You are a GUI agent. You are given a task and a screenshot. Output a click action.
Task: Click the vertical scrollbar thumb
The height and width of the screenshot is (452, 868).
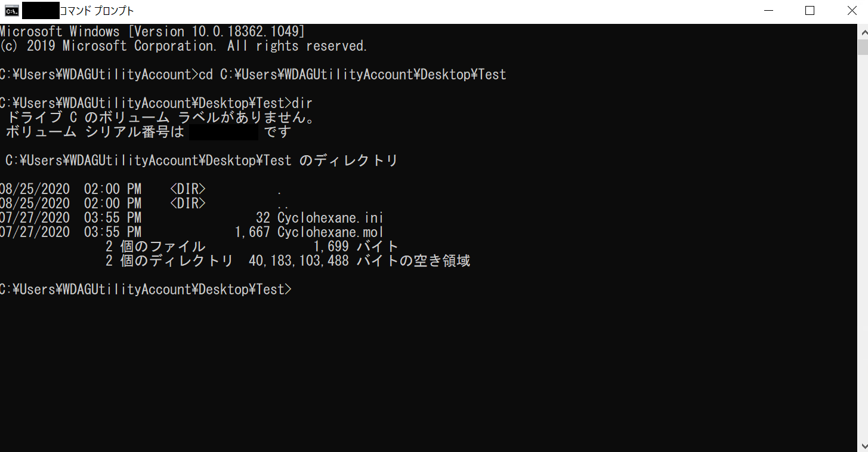click(863, 48)
